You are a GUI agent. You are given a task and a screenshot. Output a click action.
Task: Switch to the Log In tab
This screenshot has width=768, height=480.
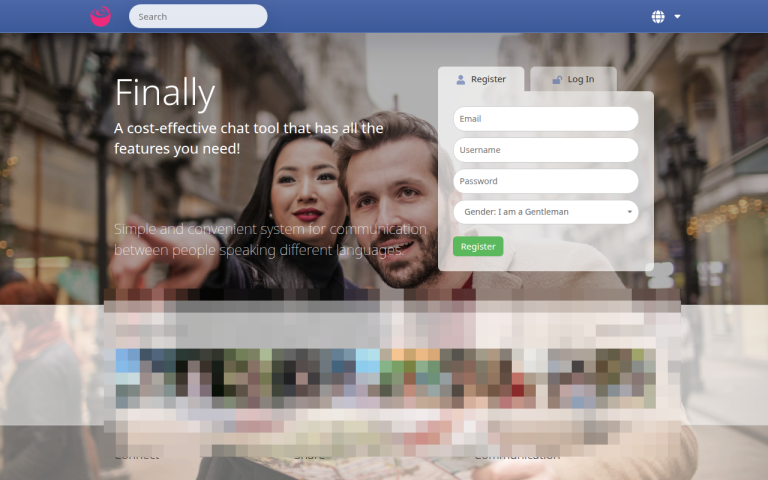pos(573,79)
